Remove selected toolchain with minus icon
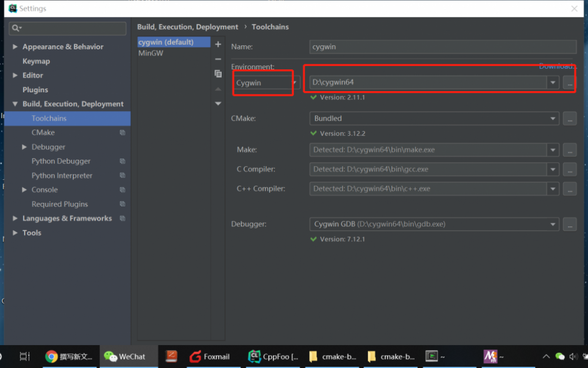The image size is (588, 368). (x=218, y=59)
